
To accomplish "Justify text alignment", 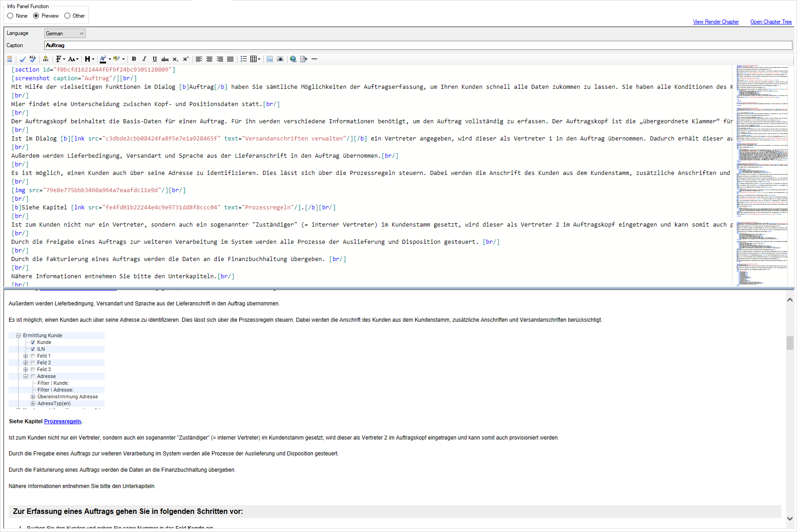I will [230, 59].
